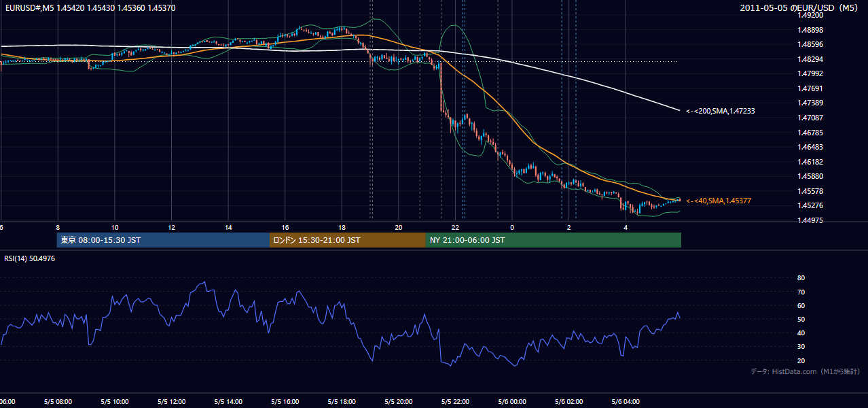The width and height of the screenshot is (868, 408).
Task: Click the RSI scale value 30
Action: 801,347
